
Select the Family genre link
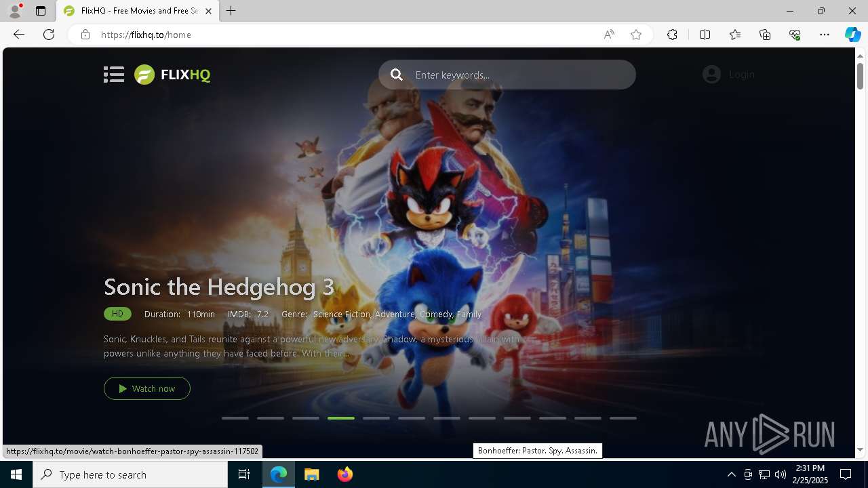469,314
